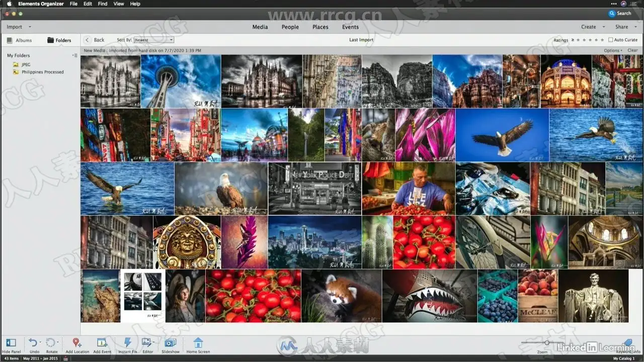Open the File menu
Image resolution: width=644 pixels, height=362 pixels.
point(73,4)
